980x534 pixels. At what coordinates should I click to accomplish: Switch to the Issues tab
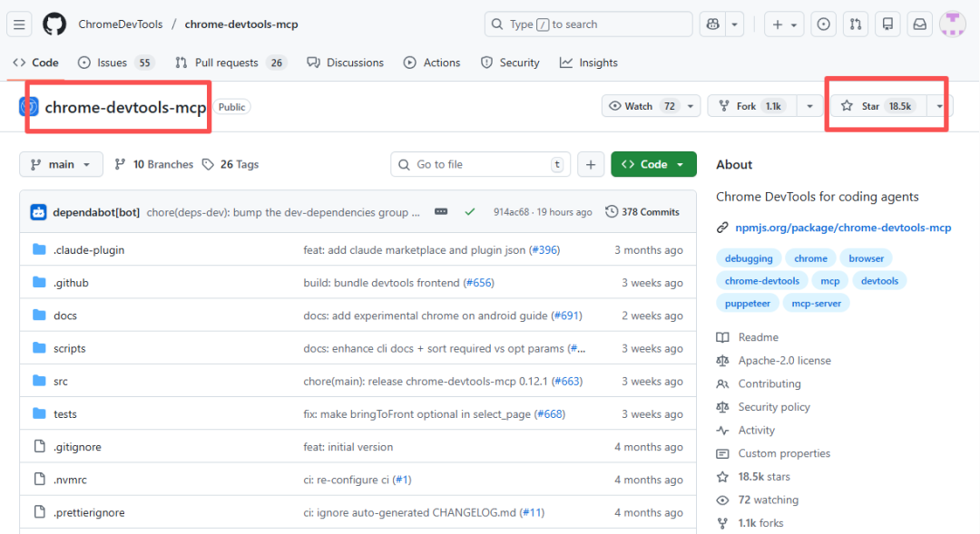click(115, 63)
